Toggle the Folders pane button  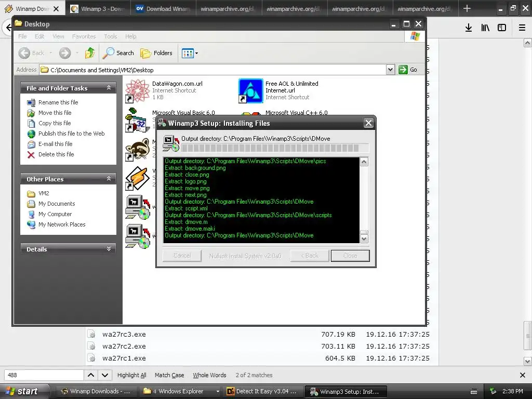(x=156, y=53)
